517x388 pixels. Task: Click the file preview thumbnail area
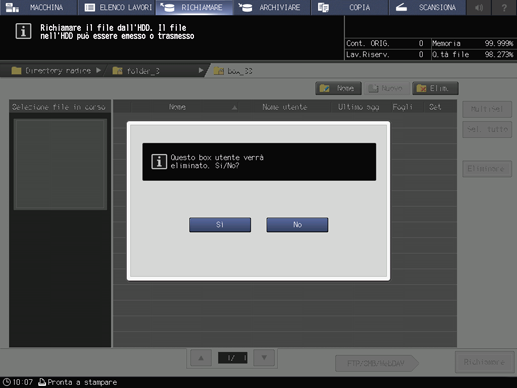[60, 164]
